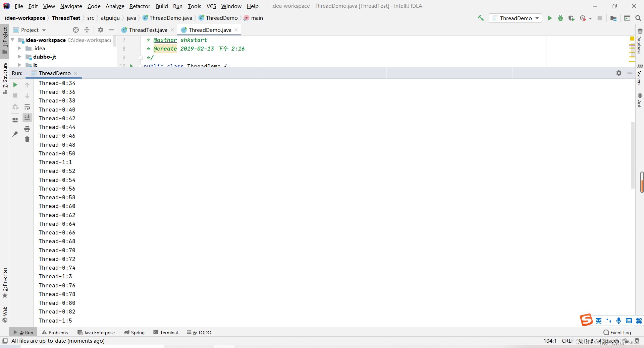The image size is (644, 348).
Task: Open the Terminal tool window
Action: coord(166,332)
